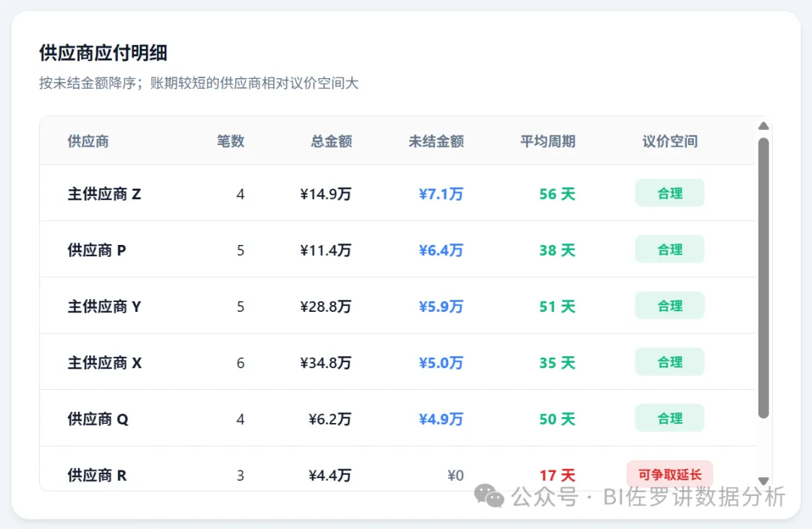Click the 供应商应付明细 card title
Screen dimensions: 812x529
coord(103,53)
